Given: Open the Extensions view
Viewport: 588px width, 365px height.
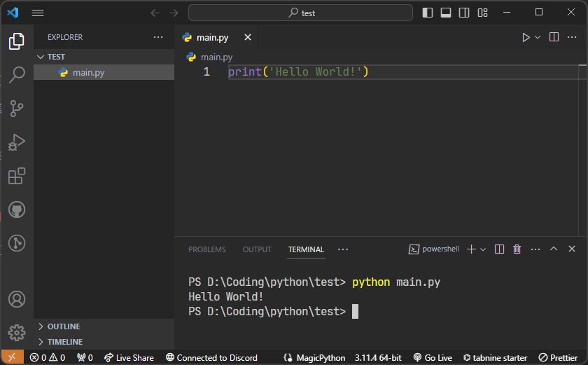Looking at the screenshot, I should [x=17, y=176].
